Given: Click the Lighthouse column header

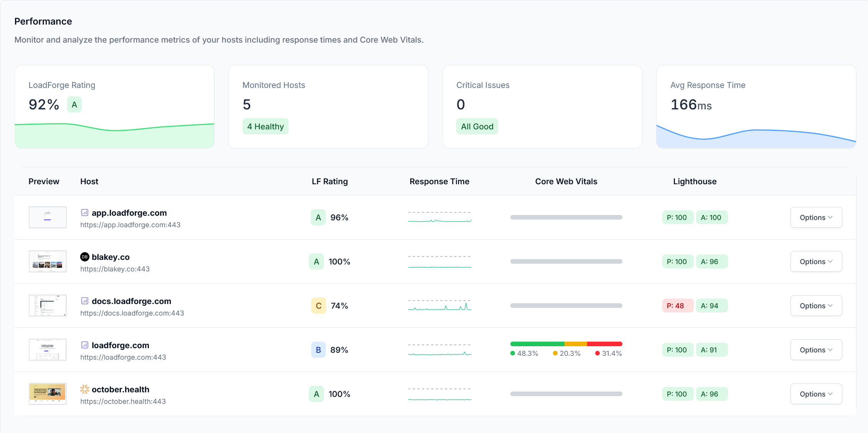Looking at the screenshot, I should pos(695,181).
